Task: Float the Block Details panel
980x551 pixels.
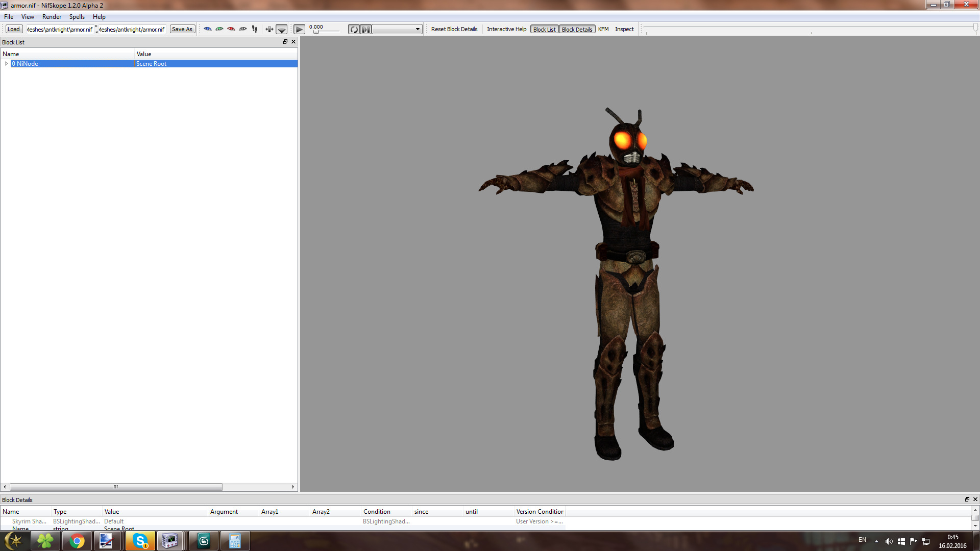Action: tap(967, 499)
